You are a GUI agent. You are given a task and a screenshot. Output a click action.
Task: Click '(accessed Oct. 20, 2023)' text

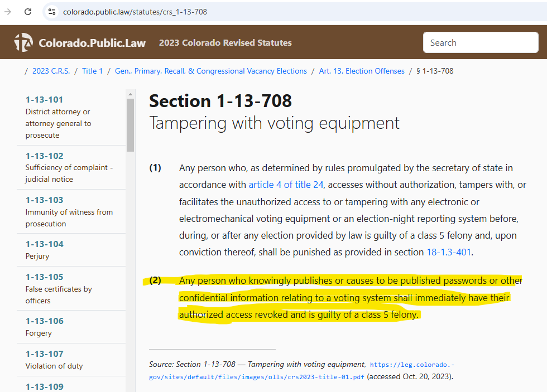click(x=410, y=377)
